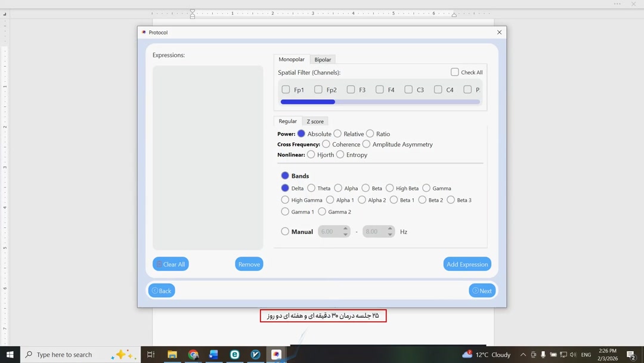Select the High Beta band
This screenshot has height=363, width=644.
pyautogui.click(x=390, y=188)
